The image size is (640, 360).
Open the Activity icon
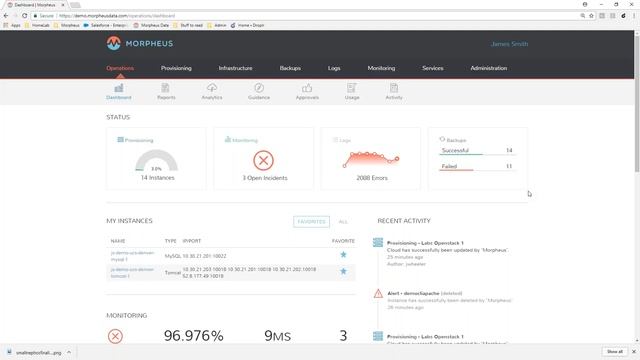(x=393, y=88)
